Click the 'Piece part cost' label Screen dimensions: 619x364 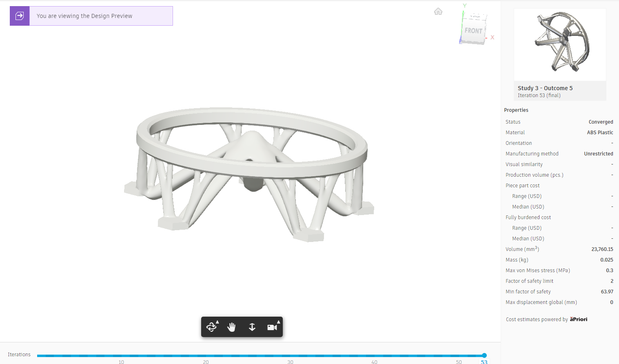(522, 186)
